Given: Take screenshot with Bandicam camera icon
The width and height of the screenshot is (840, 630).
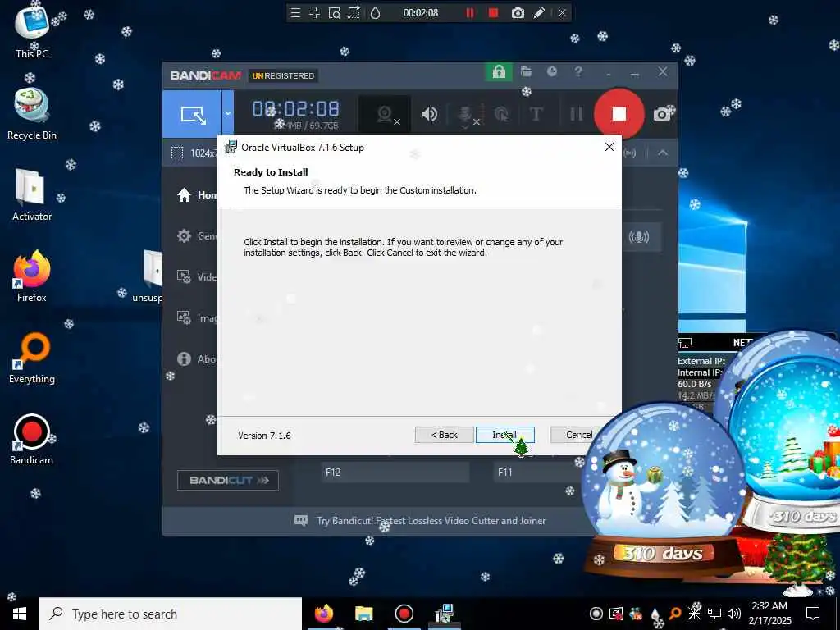Looking at the screenshot, I should 663,114.
